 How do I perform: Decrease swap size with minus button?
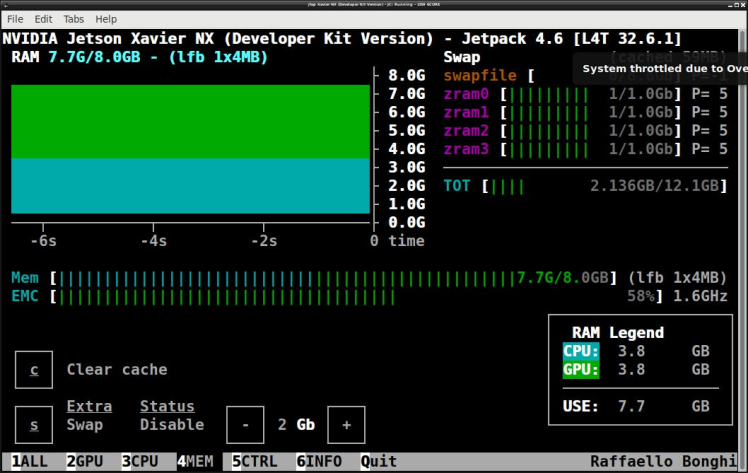click(x=245, y=424)
